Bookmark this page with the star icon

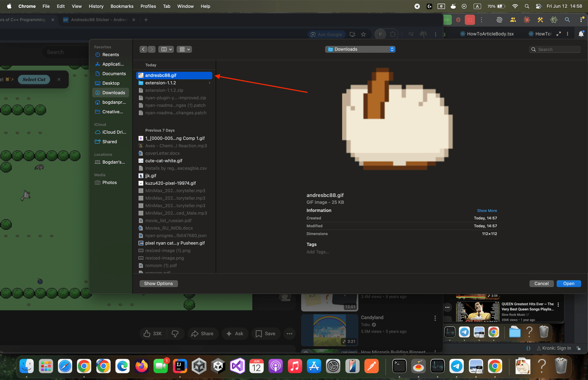pos(364,34)
